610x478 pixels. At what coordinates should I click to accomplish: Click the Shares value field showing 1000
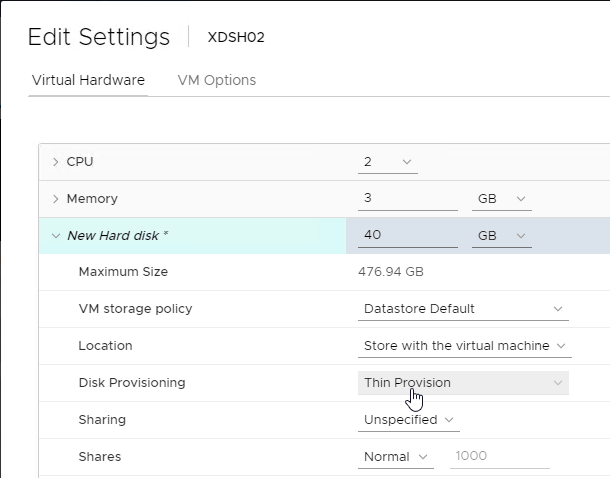500,456
